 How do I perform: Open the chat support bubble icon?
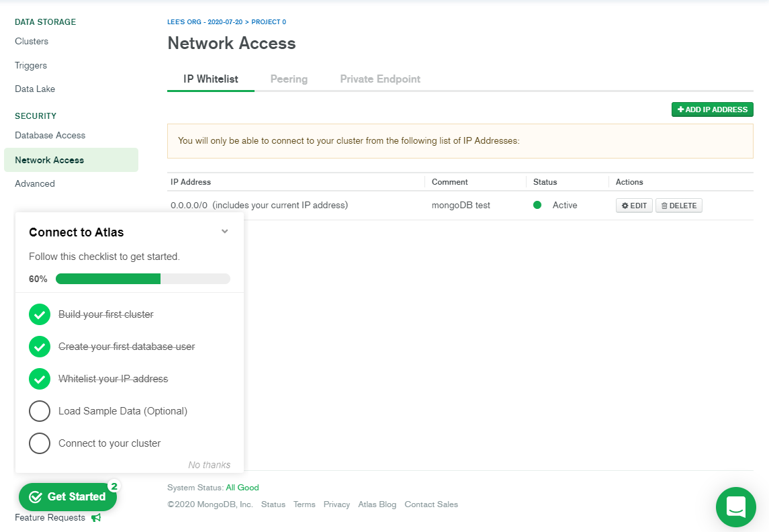coord(735,507)
